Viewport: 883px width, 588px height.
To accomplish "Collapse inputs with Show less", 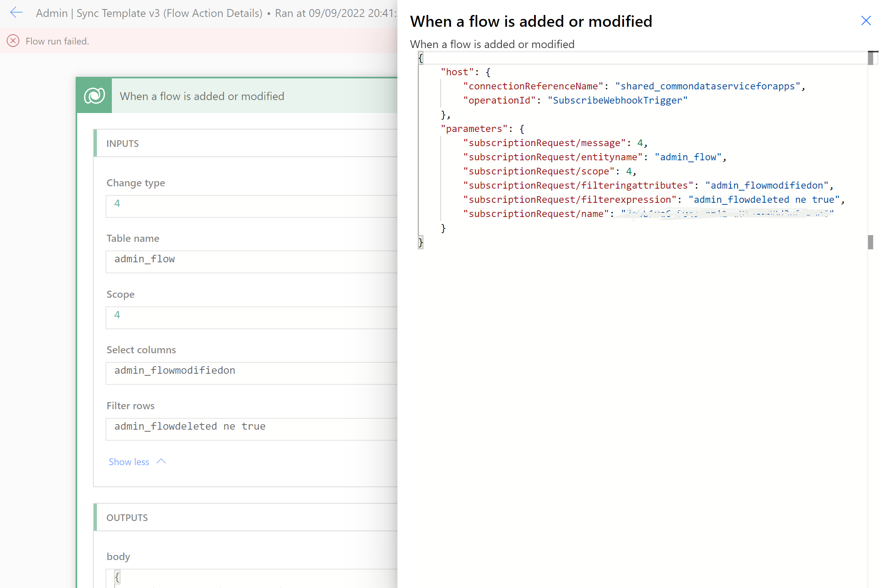I will [x=129, y=462].
